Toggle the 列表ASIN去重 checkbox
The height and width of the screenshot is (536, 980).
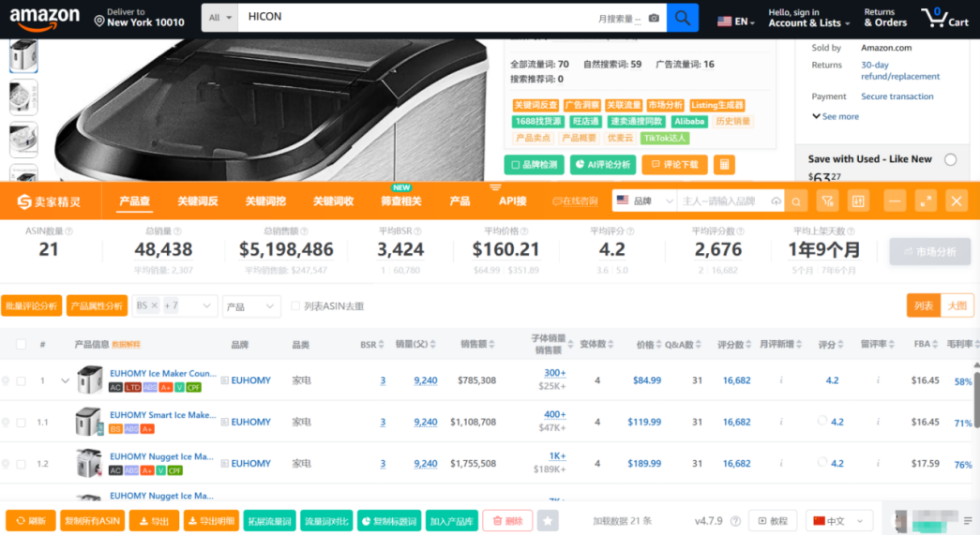click(x=295, y=306)
